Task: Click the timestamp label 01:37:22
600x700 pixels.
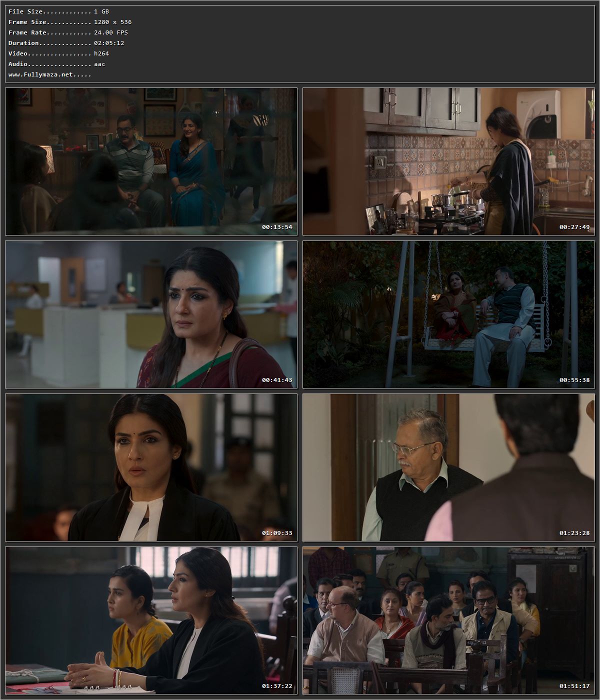Action: (277, 686)
